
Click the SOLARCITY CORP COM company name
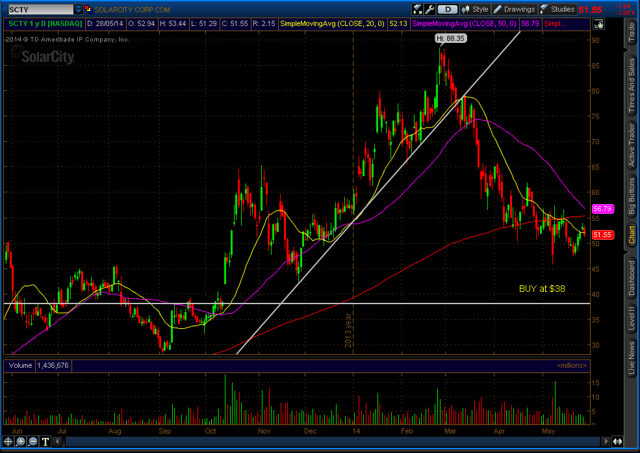[132, 9]
